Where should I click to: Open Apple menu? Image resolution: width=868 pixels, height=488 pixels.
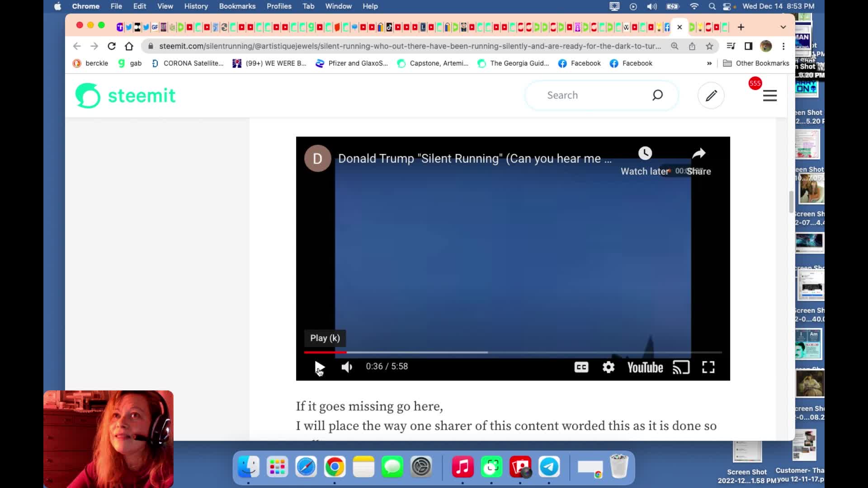tap(57, 6)
